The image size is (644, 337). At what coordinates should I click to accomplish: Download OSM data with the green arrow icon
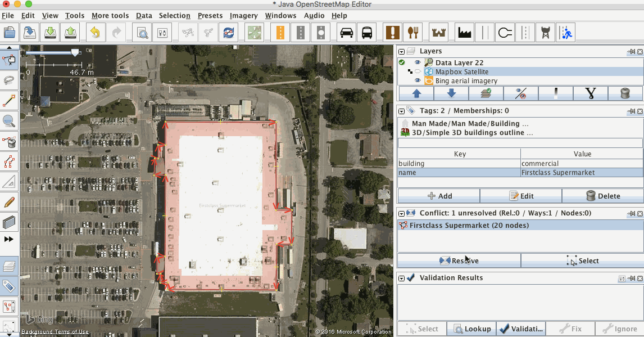[49, 32]
